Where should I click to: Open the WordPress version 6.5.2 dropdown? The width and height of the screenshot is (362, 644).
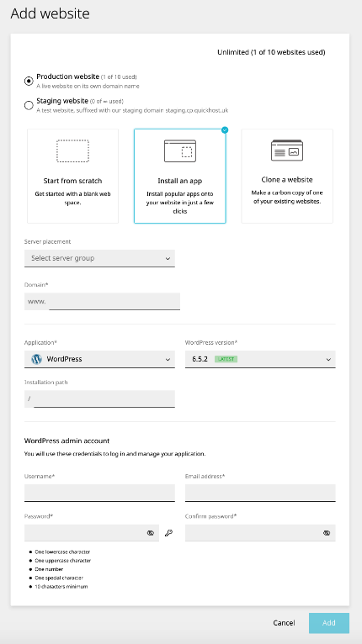260,359
